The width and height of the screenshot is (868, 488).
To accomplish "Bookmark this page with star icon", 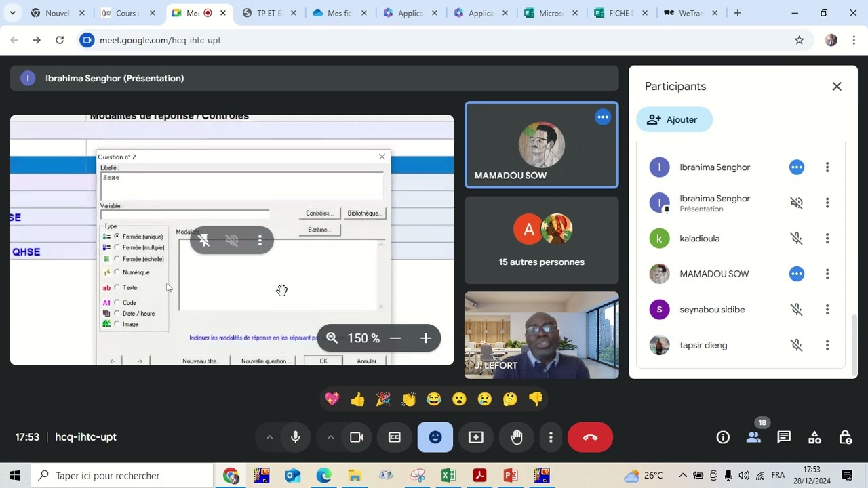I will pos(800,40).
